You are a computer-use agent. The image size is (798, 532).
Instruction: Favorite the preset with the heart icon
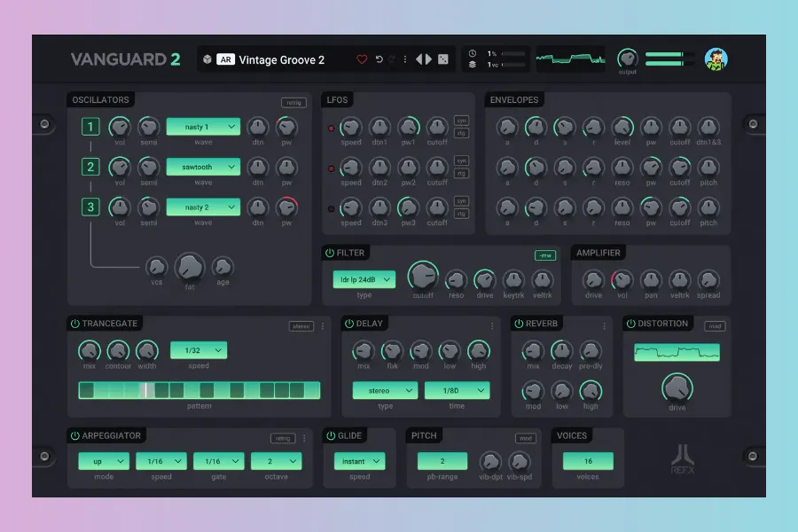pyautogui.click(x=362, y=60)
